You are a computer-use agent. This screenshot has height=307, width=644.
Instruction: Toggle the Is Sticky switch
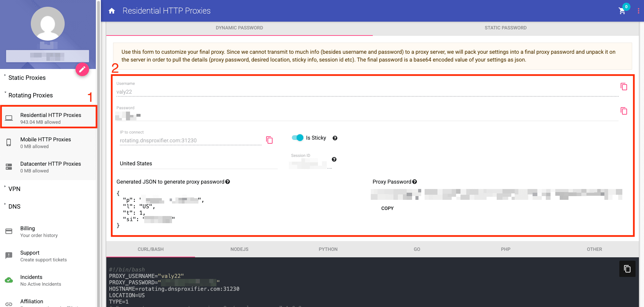point(298,138)
